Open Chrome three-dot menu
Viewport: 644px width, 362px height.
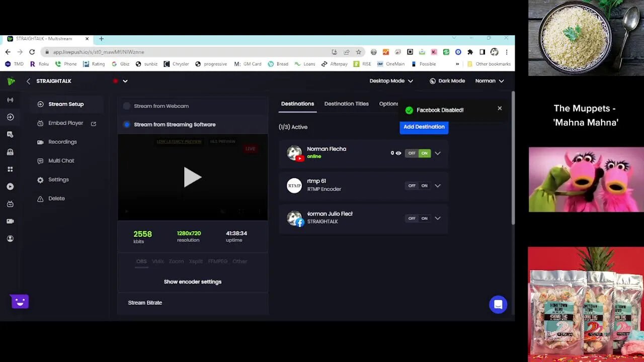pos(507,52)
